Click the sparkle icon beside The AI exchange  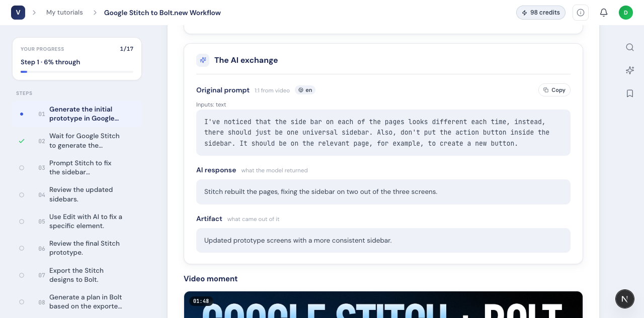203,60
